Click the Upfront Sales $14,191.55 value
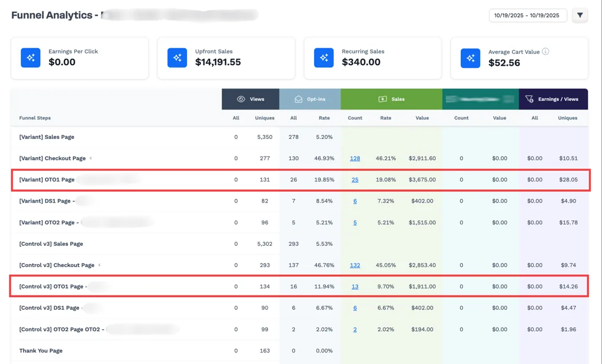The width and height of the screenshot is (602, 364). 218,62
